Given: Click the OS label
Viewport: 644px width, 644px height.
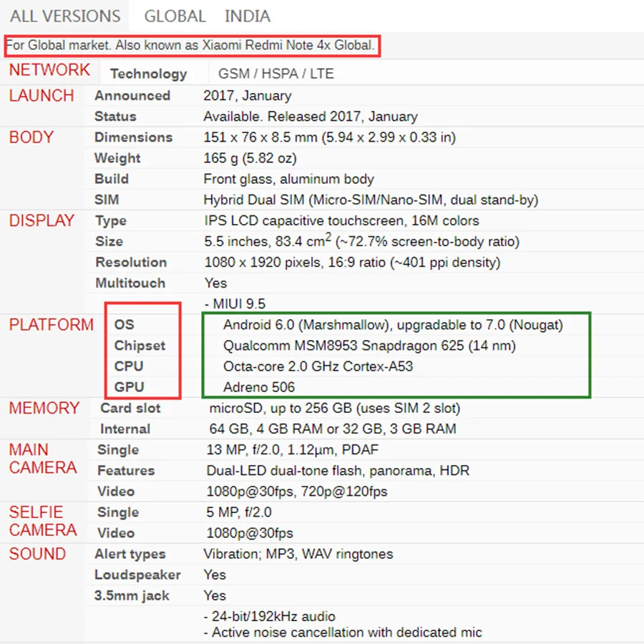Looking at the screenshot, I should click(x=124, y=325).
